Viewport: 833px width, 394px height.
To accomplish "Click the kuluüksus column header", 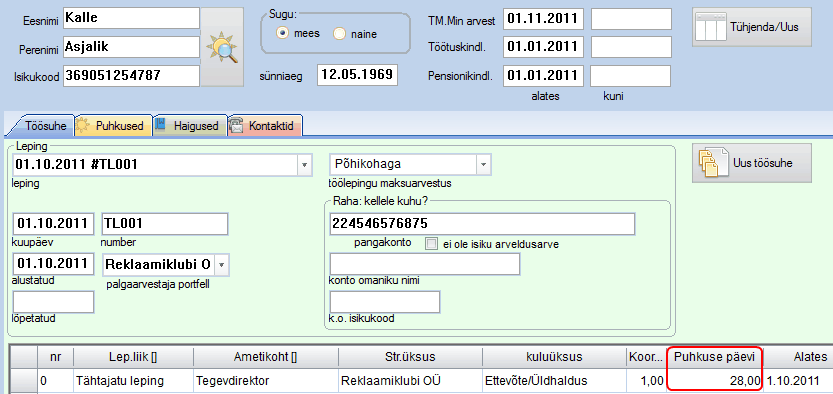I will [554, 358].
